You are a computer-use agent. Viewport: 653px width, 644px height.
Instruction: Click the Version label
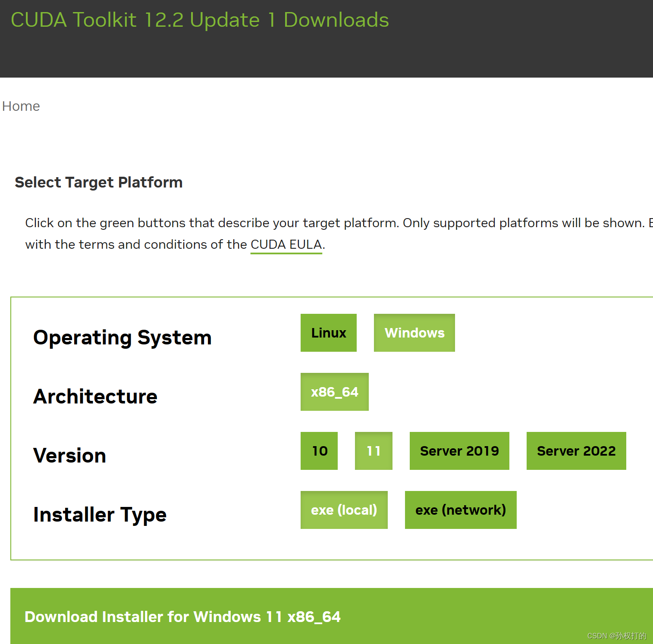70,456
